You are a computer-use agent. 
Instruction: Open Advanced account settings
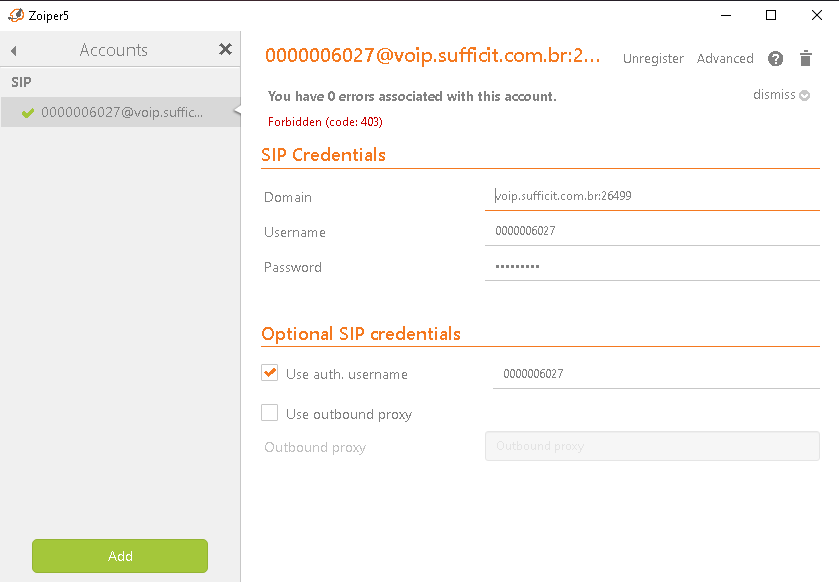(725, 59)
